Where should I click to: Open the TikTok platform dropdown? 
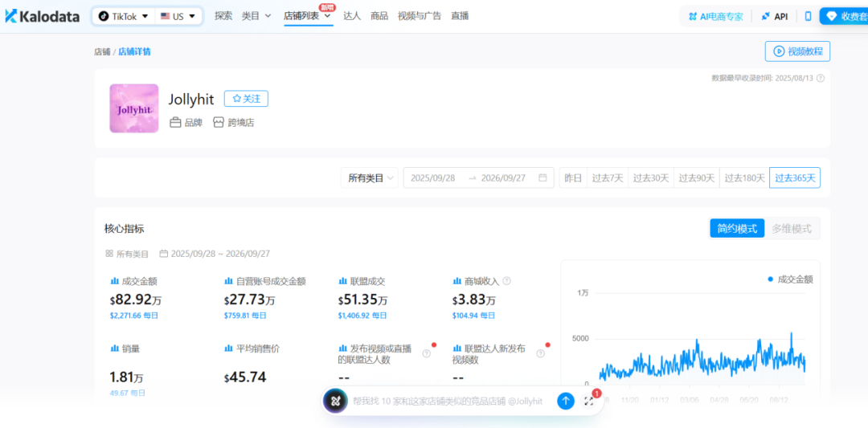[124, 17]
